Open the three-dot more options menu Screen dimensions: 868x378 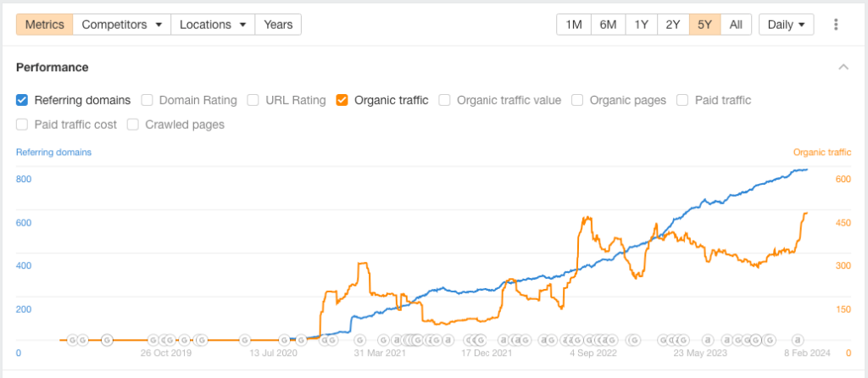click(836, 25)
